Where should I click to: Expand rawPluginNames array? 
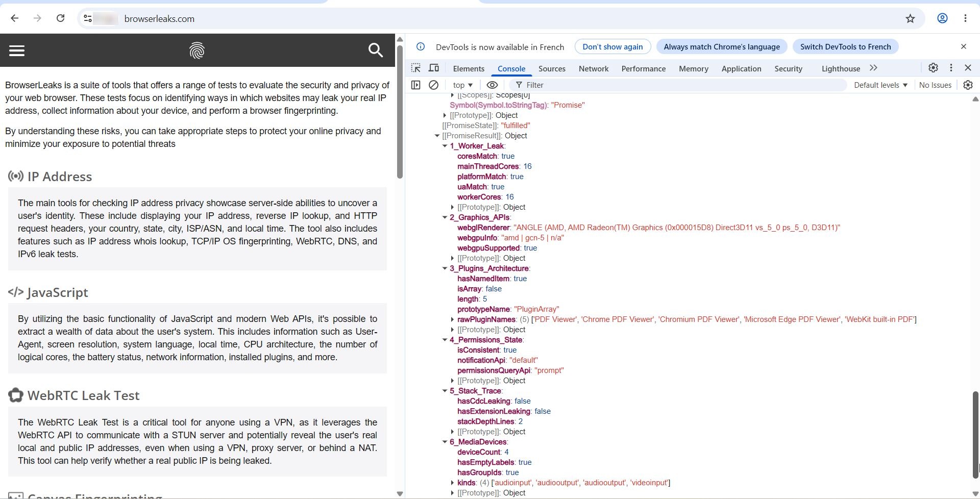[453, 319]
